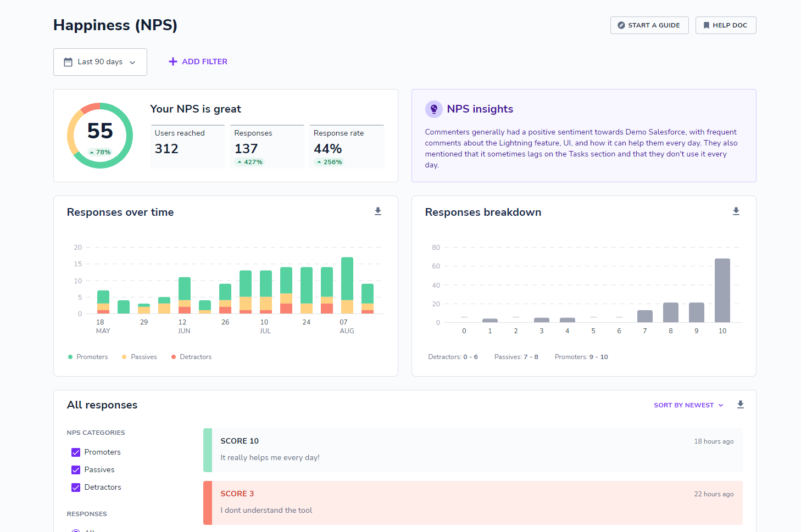The height and width of the screenshot is (532, 801).
Task: Click the compass icon in Start a Guide
Action: (x=621, y=25)
